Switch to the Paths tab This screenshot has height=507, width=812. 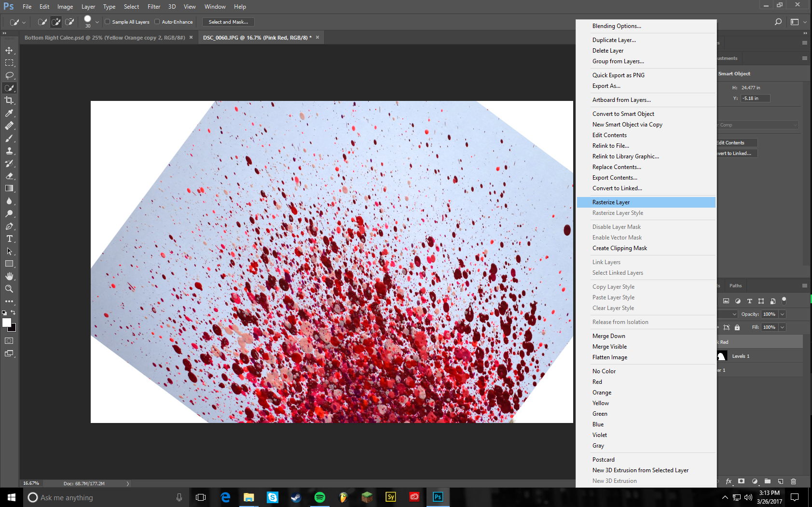735,286
